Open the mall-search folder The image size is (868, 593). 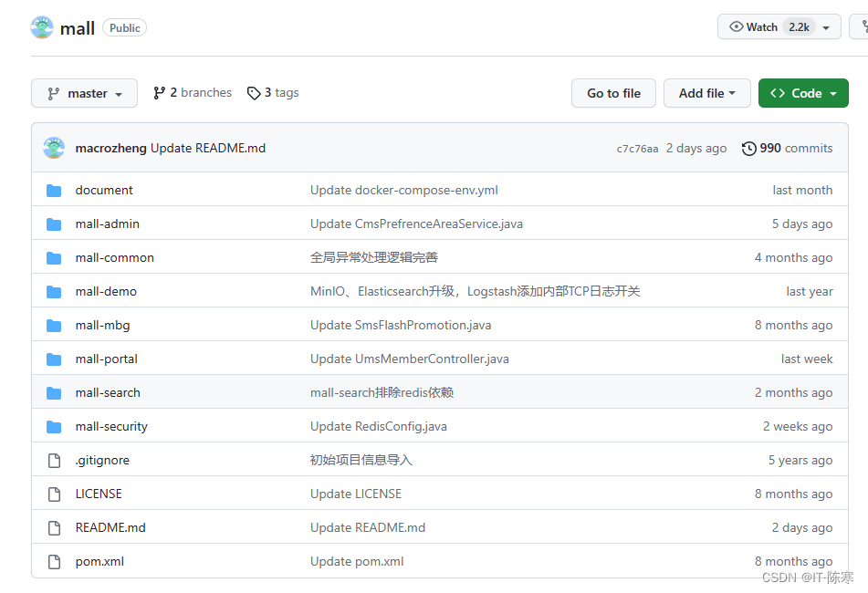108,392
